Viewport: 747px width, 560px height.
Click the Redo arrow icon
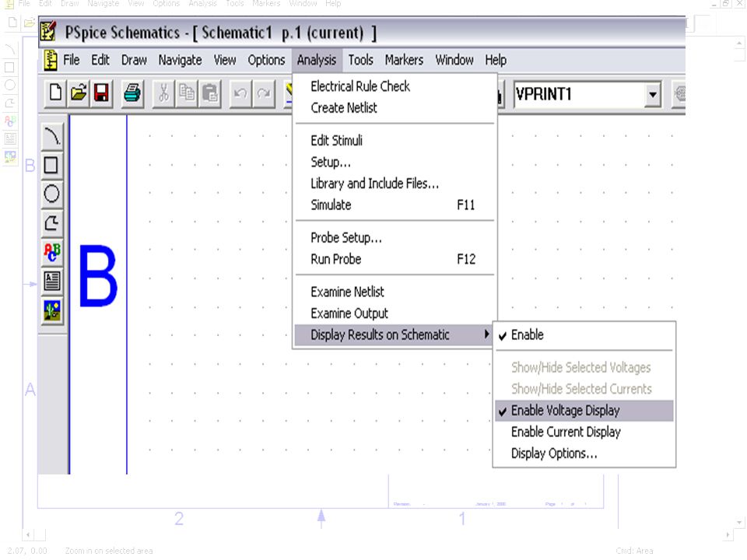click(264, 93)
